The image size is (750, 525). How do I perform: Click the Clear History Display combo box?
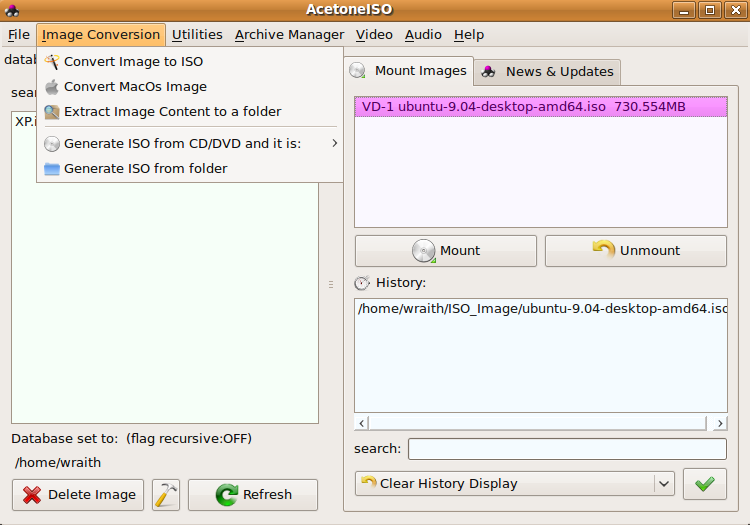[515, 484]
